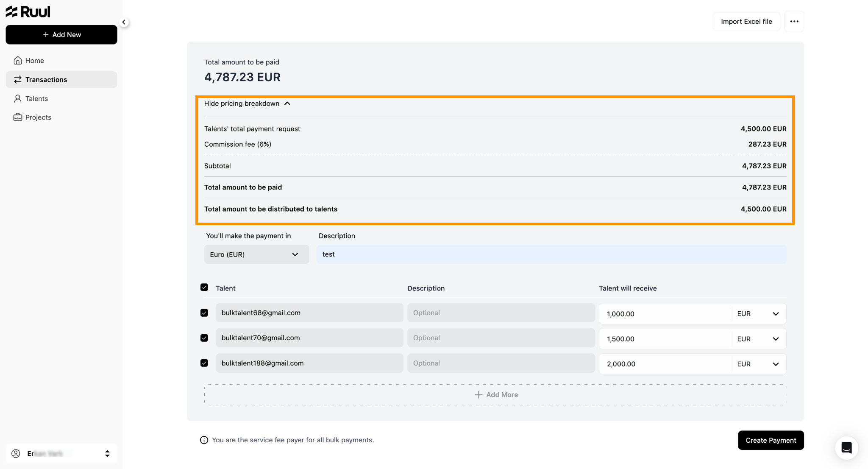868x469 pixels.
Task: Collapse Hide pricing breakdown
Action: coord(247,103)
